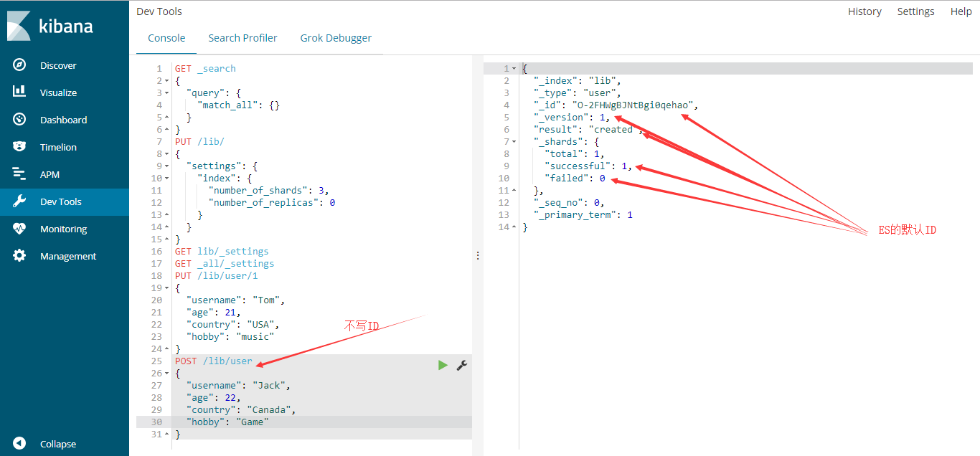Click "_primary_term": 1 in response
The width and height of the screenshot is (980, 456).
pyautogui.click(x=583, y=215)
